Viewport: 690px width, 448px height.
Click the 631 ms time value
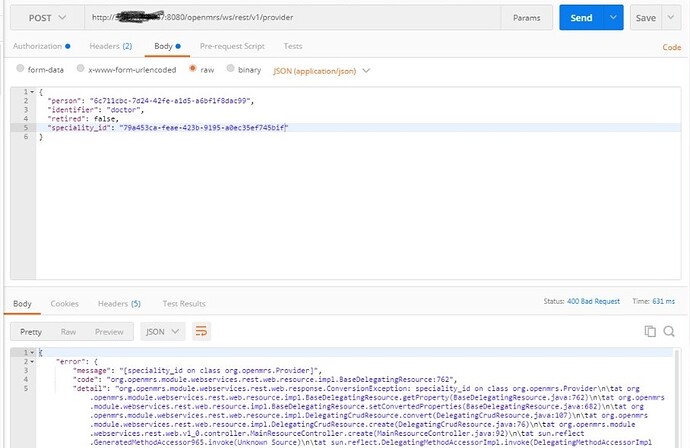(664, 301)
